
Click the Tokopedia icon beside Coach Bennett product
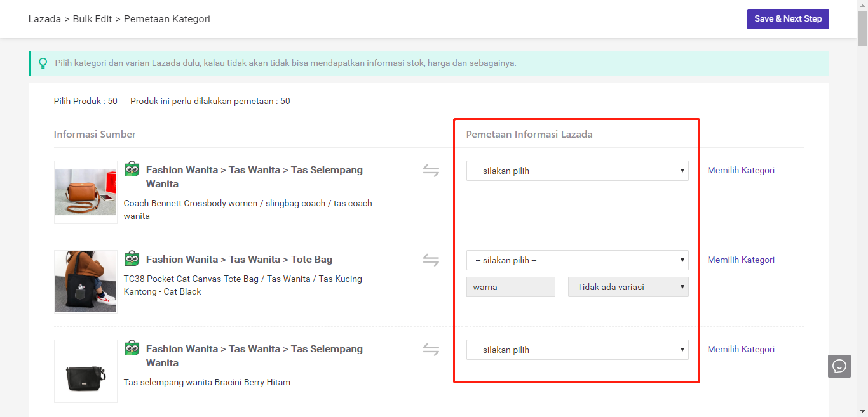(x=132, y=168)
